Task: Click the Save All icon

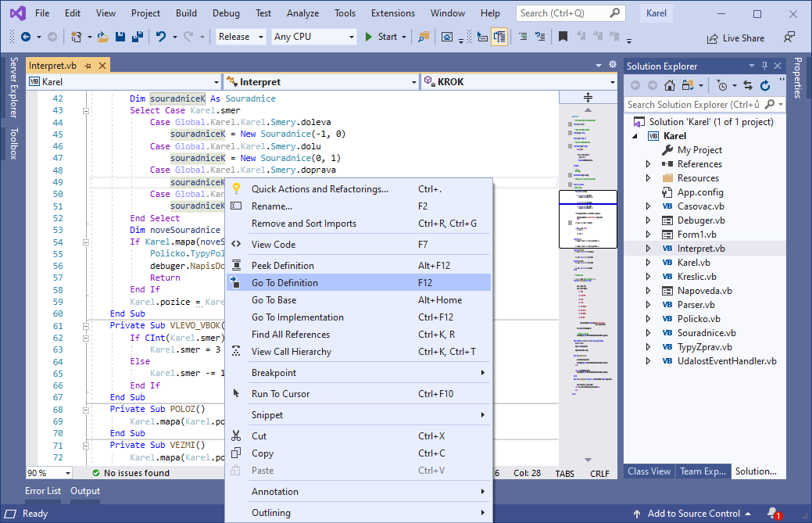Action: click(x=138, y=37)
